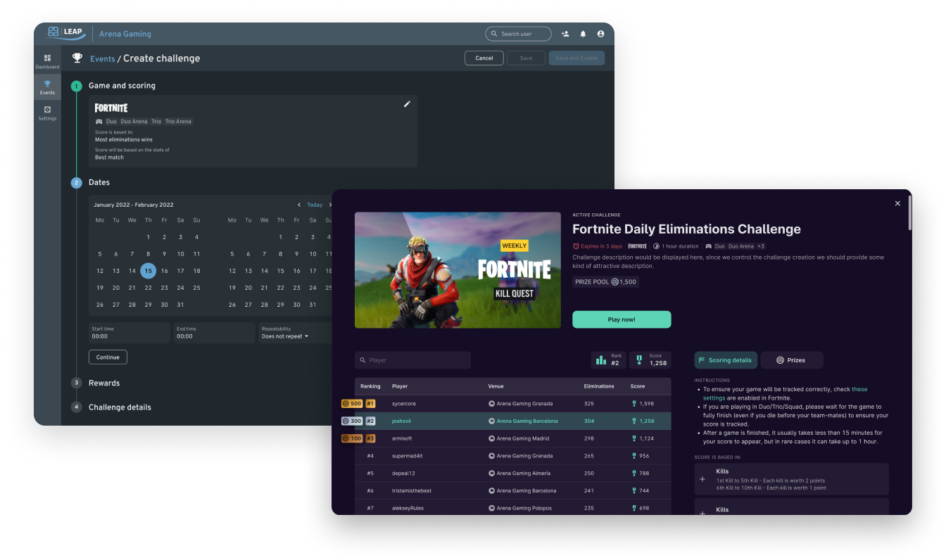Screen dimensions: 946x560
Task: Click the add user icon in header
Action: point(565,34)
